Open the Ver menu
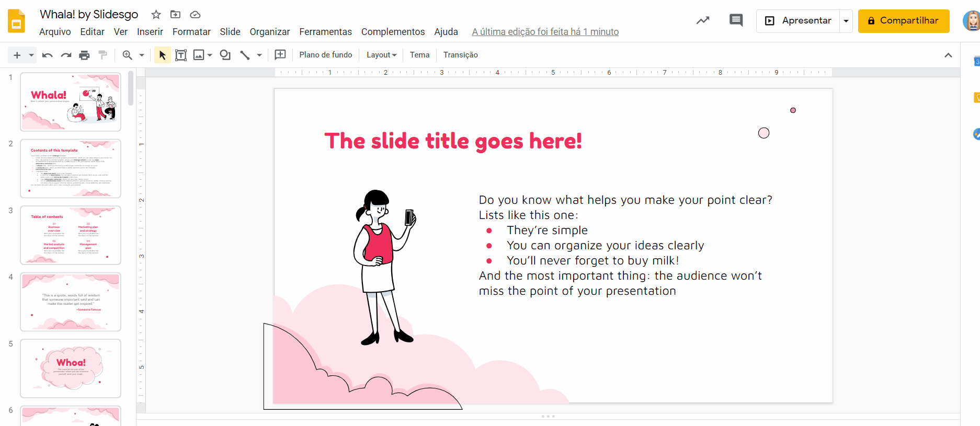Viewport: 980px width, 426px height. point(121,32)
